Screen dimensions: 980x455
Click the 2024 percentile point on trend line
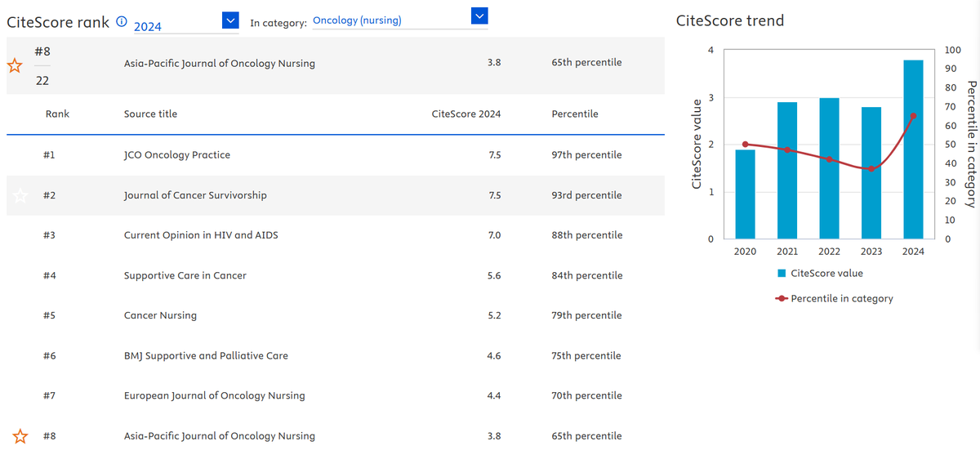(913, 115)
